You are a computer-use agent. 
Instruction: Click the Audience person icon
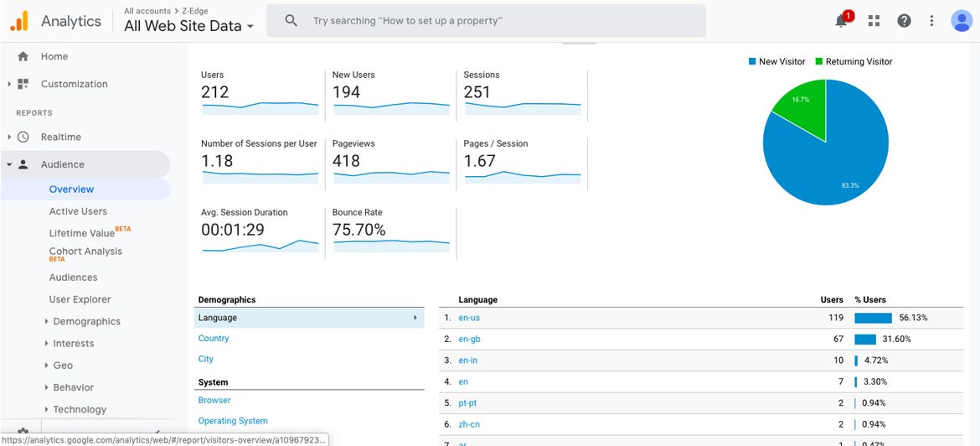click(23, 164)
